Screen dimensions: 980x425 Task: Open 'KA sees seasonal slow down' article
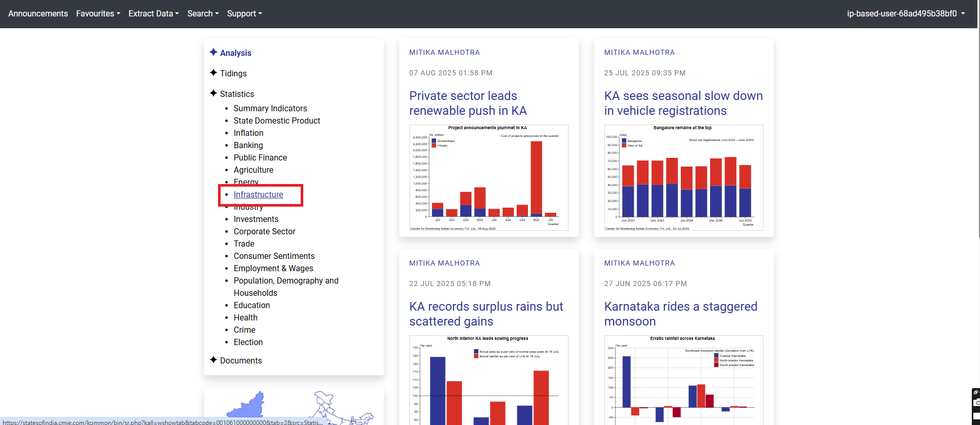point(683,103)
